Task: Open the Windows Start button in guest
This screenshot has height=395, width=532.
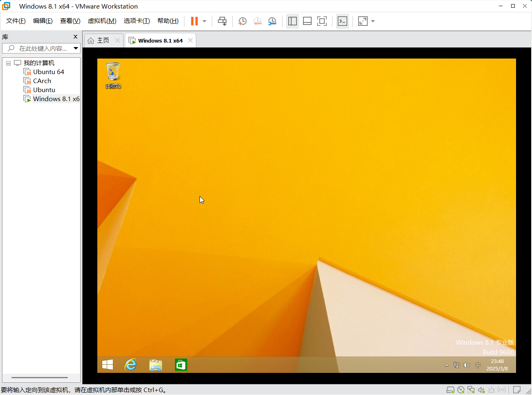Action: 108,365
